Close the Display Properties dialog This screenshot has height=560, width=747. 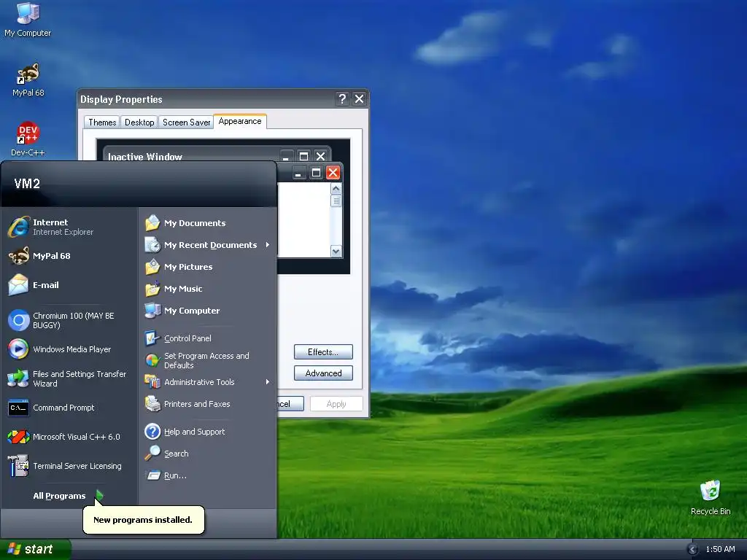(359, 99)
